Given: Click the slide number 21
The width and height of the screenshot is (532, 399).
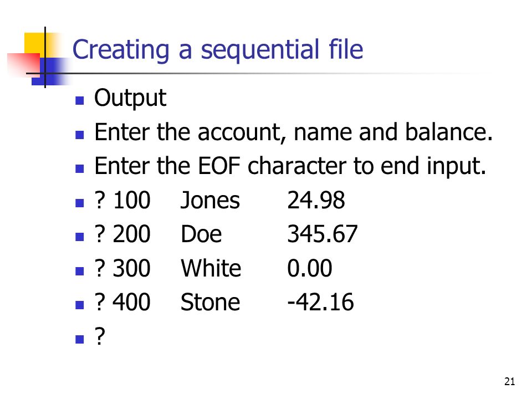Looking at the screenshot, I should 510,382.
